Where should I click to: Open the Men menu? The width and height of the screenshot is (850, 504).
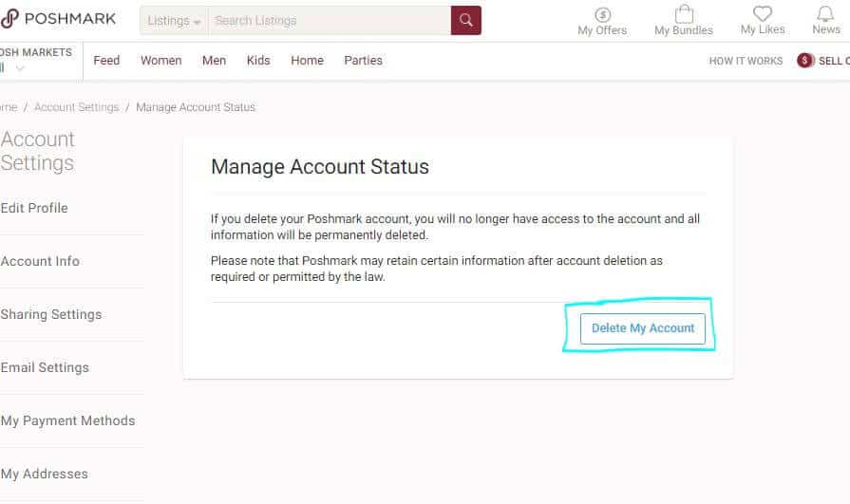tap(214, 61)
